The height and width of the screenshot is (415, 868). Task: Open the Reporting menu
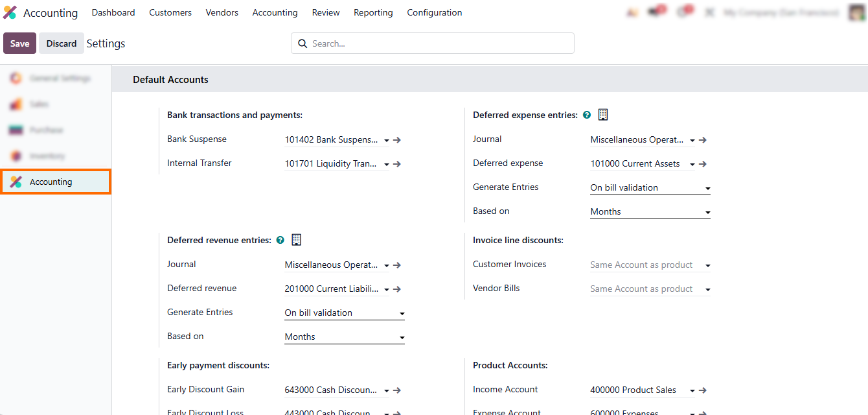point(373,13)
